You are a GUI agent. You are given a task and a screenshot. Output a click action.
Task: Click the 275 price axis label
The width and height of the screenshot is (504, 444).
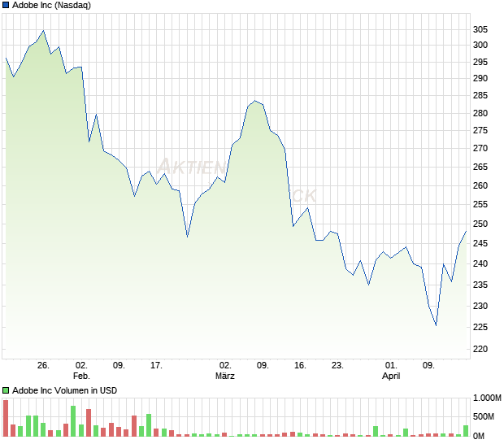pyautogui.click(x=480, y=130)
